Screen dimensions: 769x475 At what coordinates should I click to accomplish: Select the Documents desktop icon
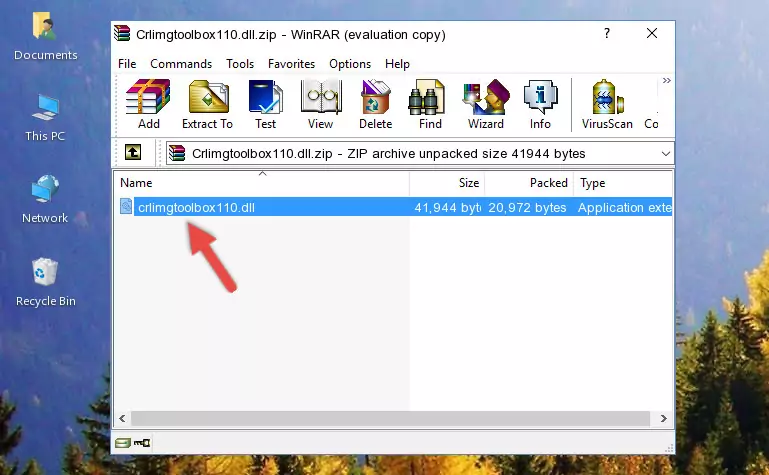[x=46, y=37]
